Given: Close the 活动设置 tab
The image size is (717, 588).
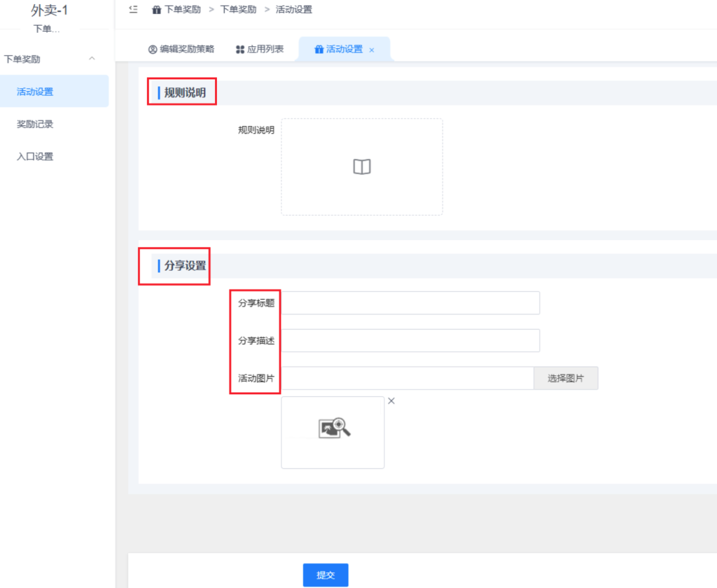Looking at the screenshot, I should 372,50.
